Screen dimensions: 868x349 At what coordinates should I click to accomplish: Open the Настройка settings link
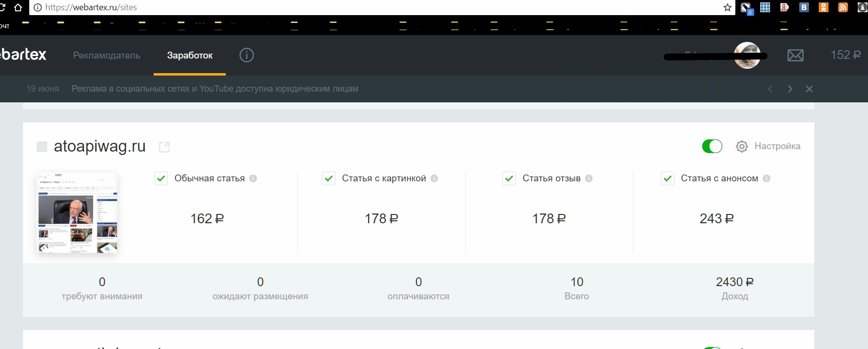[x=777, y=146]
